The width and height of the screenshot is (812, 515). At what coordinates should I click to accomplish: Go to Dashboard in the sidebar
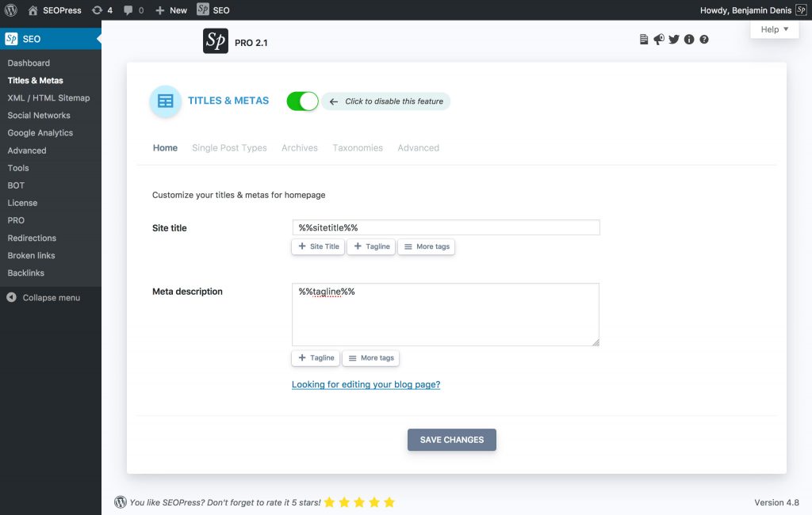29,63
